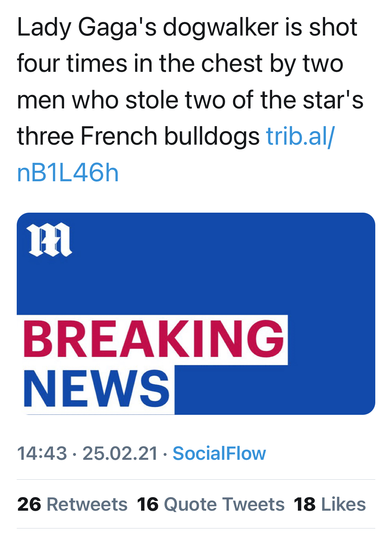Viewport: 392px width, 533px height.
Task: Click the nB1L46h link continuation
Action: coord(68,173)
